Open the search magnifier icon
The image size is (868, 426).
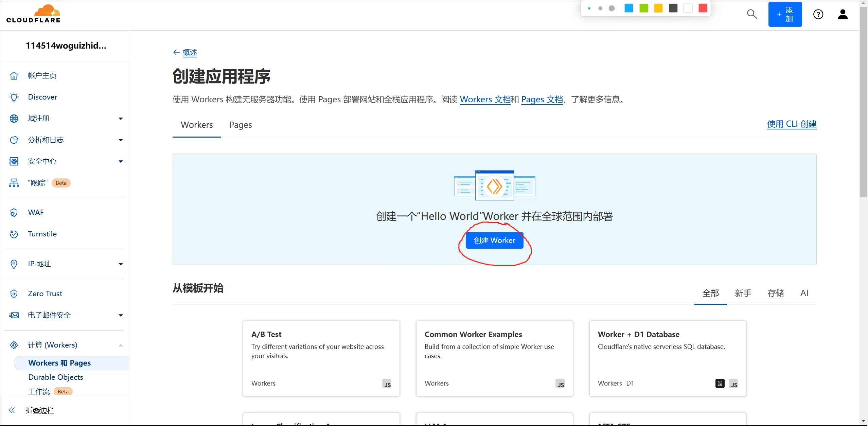click(752, 14)
